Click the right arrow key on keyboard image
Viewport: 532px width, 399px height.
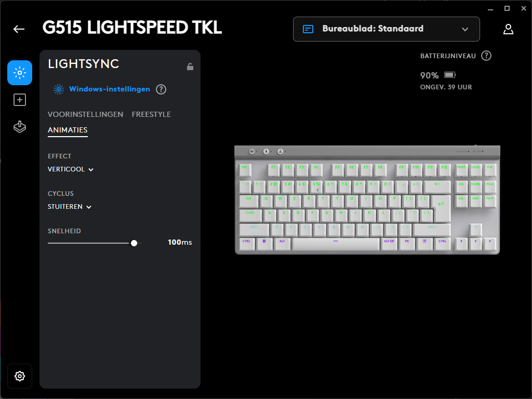pos(489,243)
